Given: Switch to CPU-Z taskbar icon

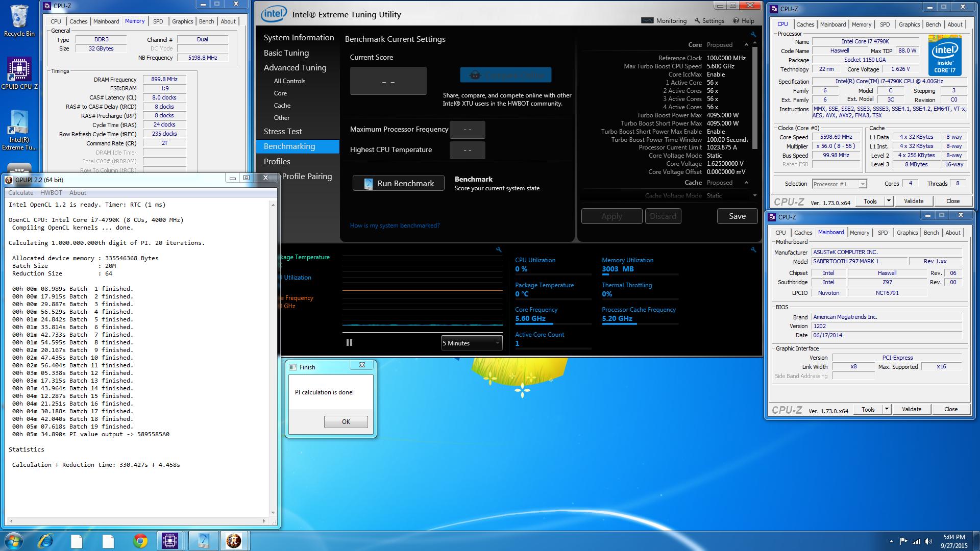Looking at the screenshot, I should click(170, 541).
